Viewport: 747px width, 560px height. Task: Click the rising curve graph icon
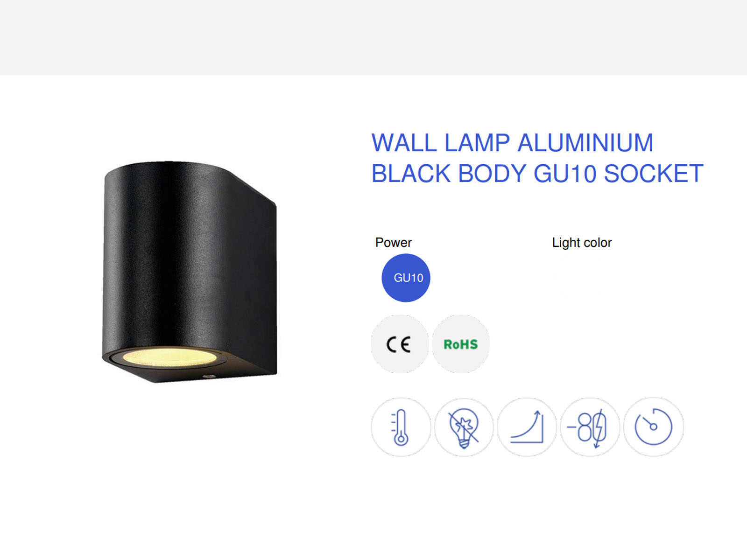point(527,427)
